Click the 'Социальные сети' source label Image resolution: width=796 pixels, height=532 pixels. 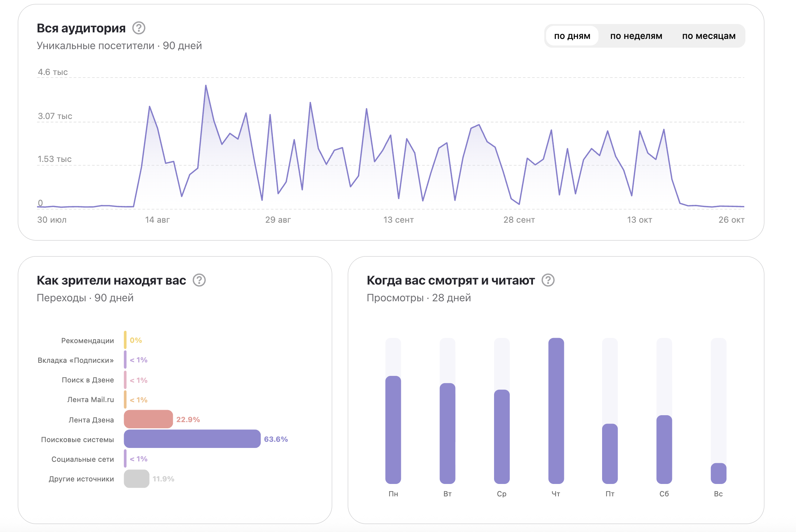click(x=83, y=459)
